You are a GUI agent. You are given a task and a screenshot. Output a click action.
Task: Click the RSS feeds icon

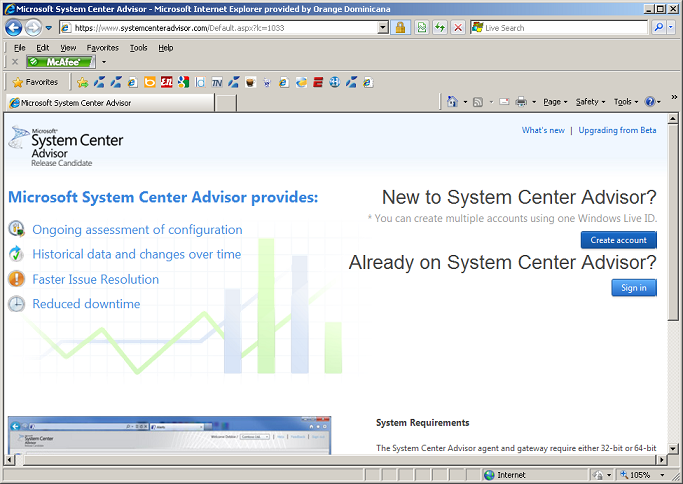[478, 102]
